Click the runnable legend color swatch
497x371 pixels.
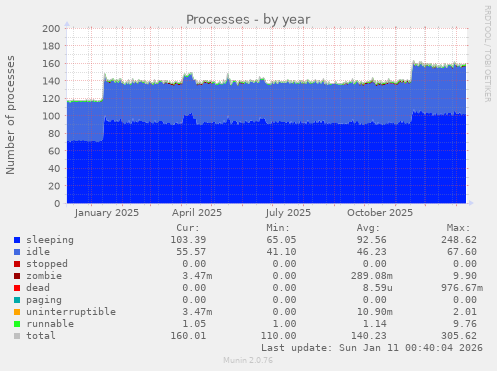click(x=17, y=324)
